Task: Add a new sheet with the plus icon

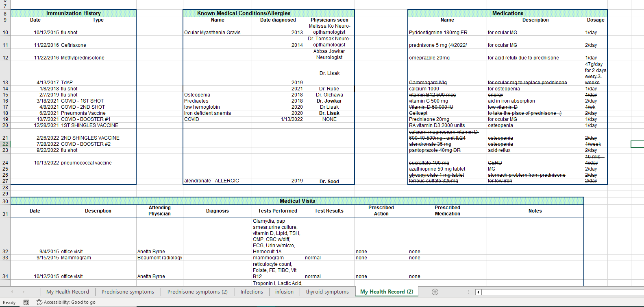Action: [435, 292]
